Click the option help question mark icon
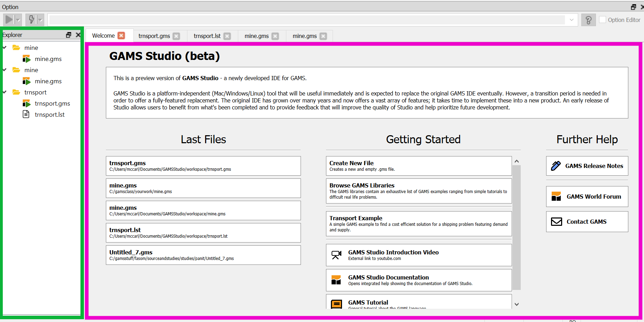The width and height of the screenshot is (644, 322). [589, 20]
